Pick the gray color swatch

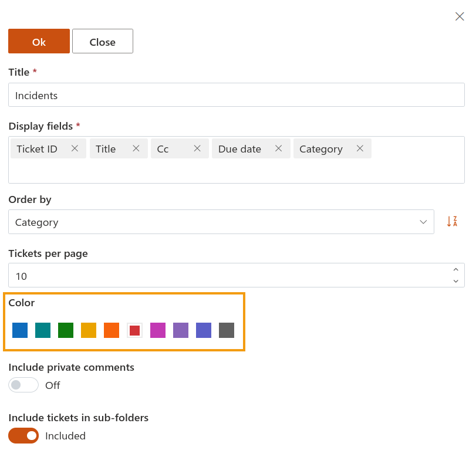click(x=227, y=330)
